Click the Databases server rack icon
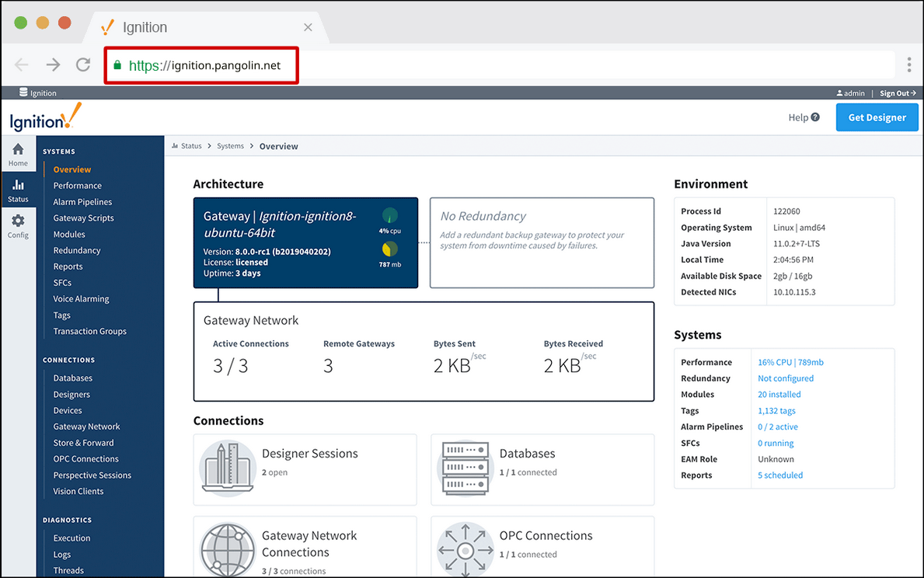 465,469
